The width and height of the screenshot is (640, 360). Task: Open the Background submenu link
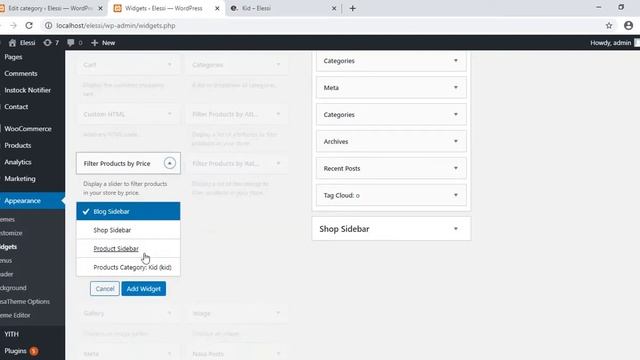(x=13, y=288)
